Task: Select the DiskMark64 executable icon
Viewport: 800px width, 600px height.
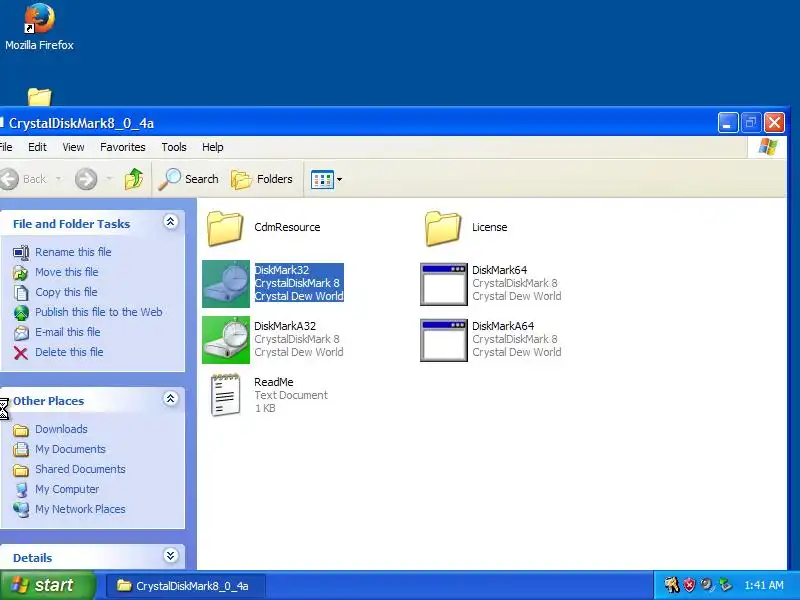Action: (x=443, y=284)
